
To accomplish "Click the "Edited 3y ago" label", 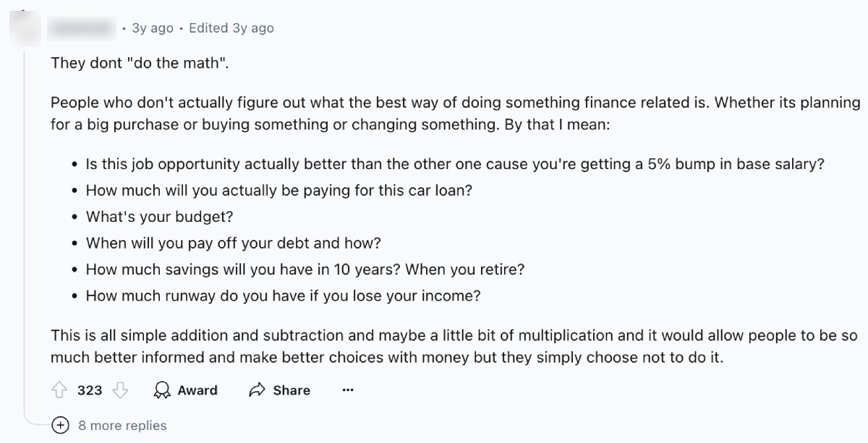I will click(231, 28).
